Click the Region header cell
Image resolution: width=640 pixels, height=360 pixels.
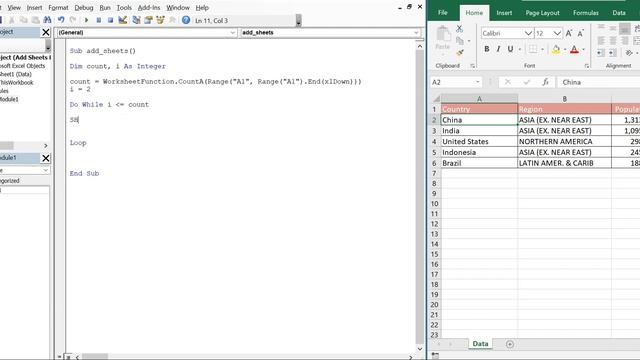564,109
